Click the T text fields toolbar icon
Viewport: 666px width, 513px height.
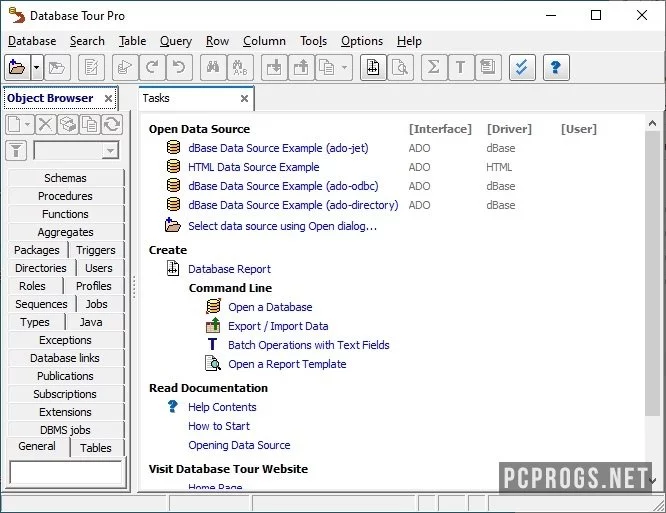click(x=460, y=67)
